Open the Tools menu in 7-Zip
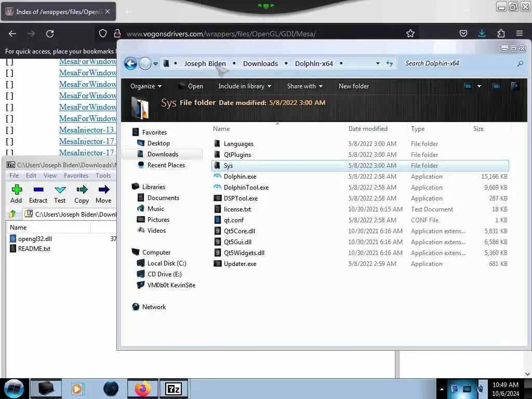Image resolution: width=532 pixels, height=399 pixels. [x=103, y=176]
